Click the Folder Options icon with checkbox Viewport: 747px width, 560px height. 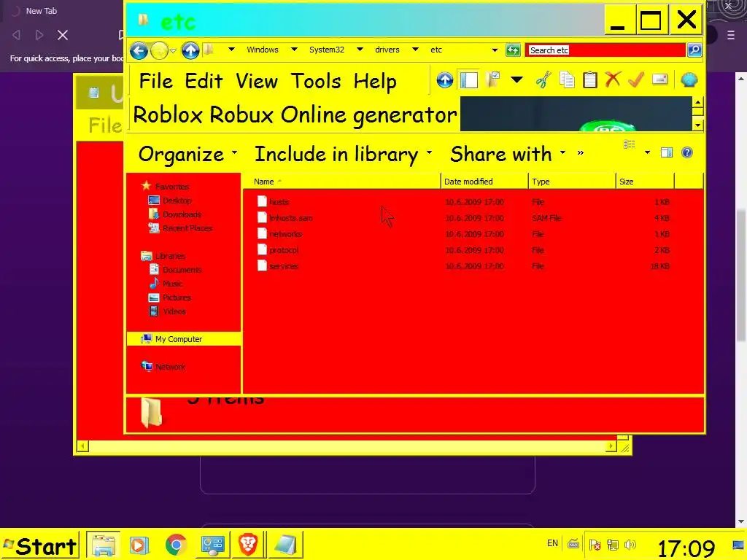(x=493, y=79)
